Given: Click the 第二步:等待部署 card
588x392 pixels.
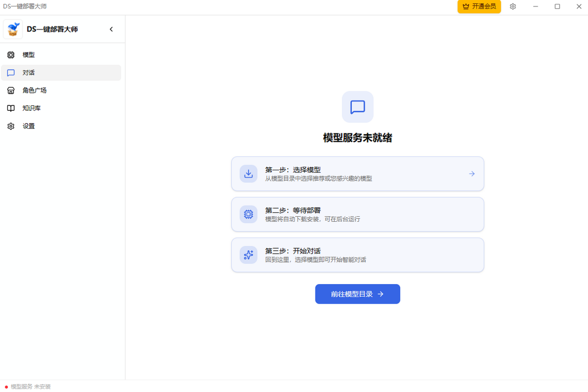Looking at the screenshot, I should (358, 214).
